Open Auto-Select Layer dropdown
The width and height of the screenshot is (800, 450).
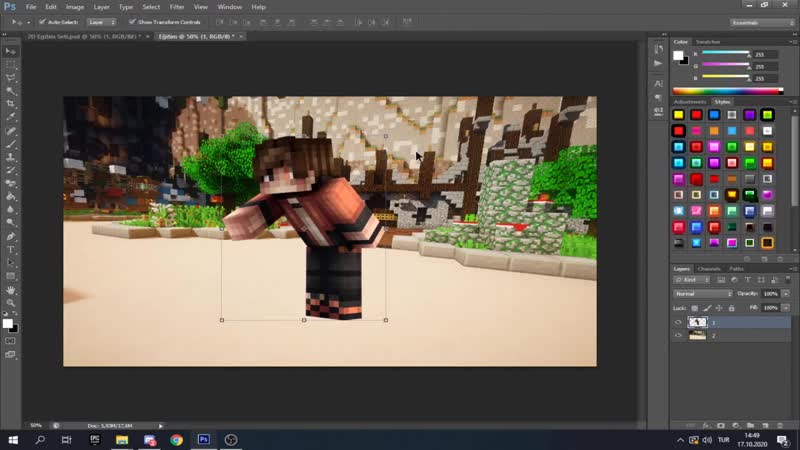[x=102, y=22]
